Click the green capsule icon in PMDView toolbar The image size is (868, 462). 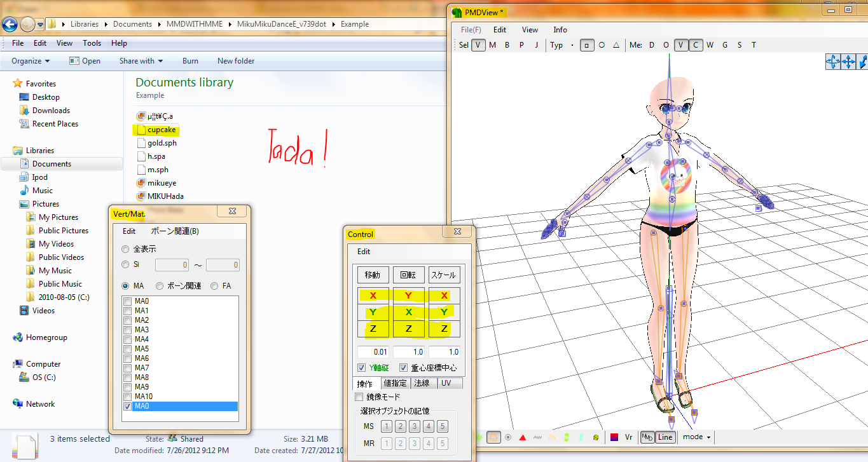click(567, 437)
